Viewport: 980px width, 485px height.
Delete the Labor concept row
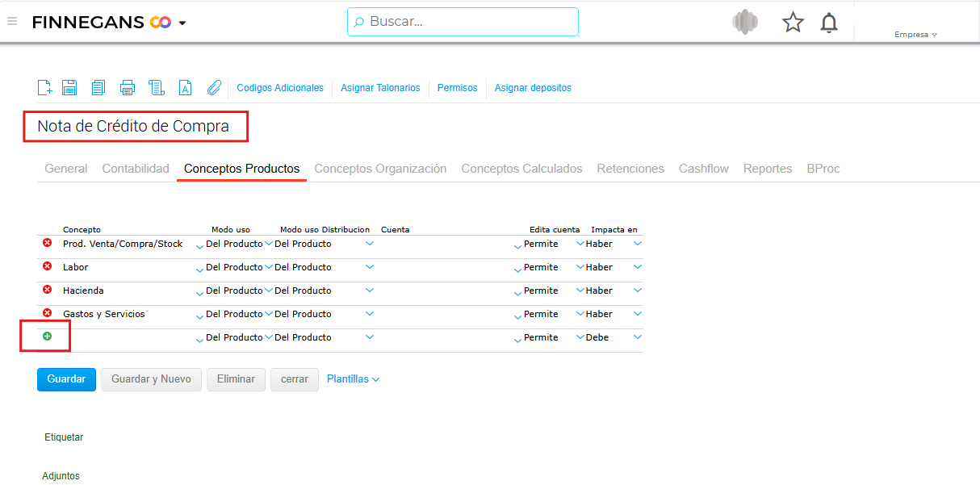point(47,266)
